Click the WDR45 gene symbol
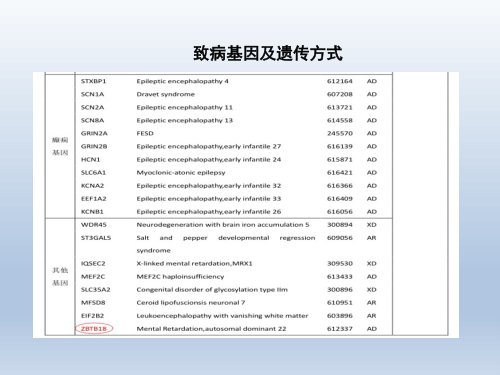The image size is (500, 375). tap(93, 225)
